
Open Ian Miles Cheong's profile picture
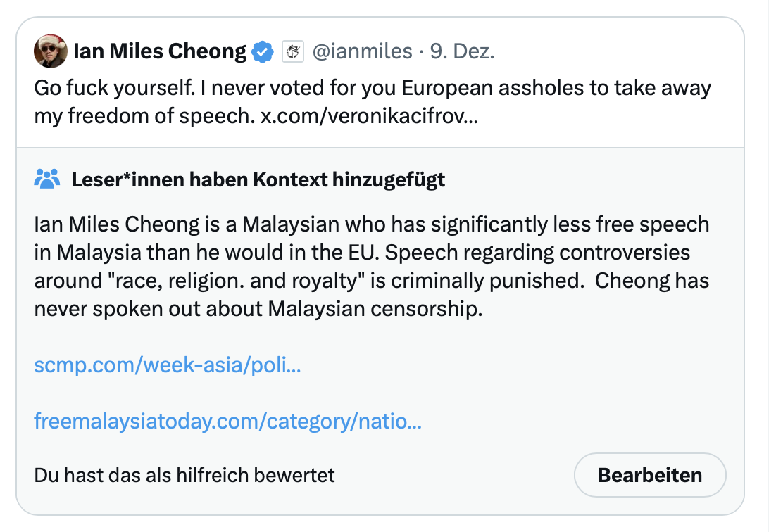[x=51, y=52]
